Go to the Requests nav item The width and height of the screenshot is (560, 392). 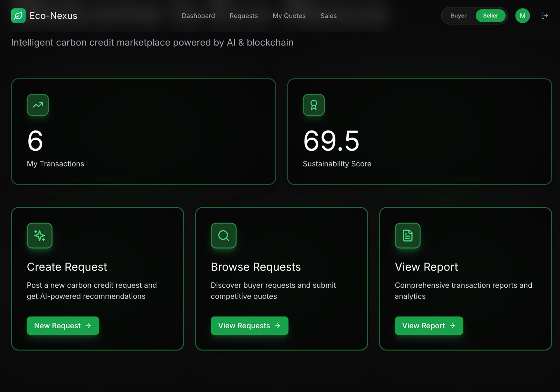click(x=244, y=16)
